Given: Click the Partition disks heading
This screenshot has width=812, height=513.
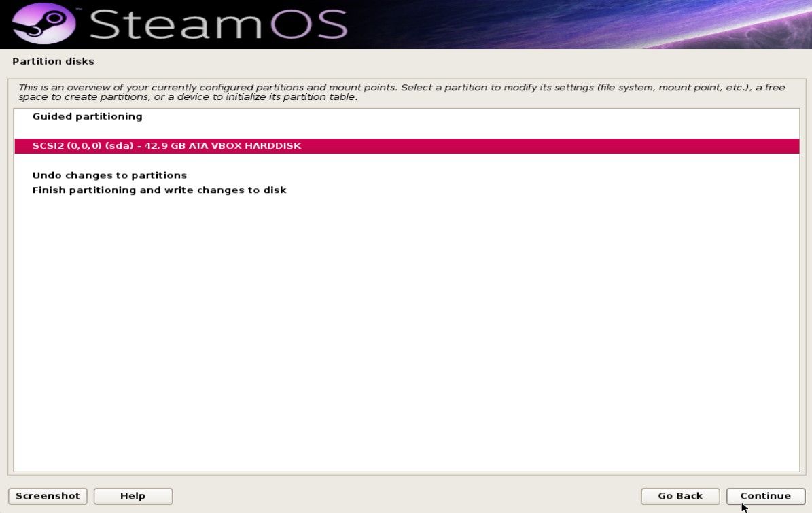Looking at the screenshot, I should [x=53, y=61].
